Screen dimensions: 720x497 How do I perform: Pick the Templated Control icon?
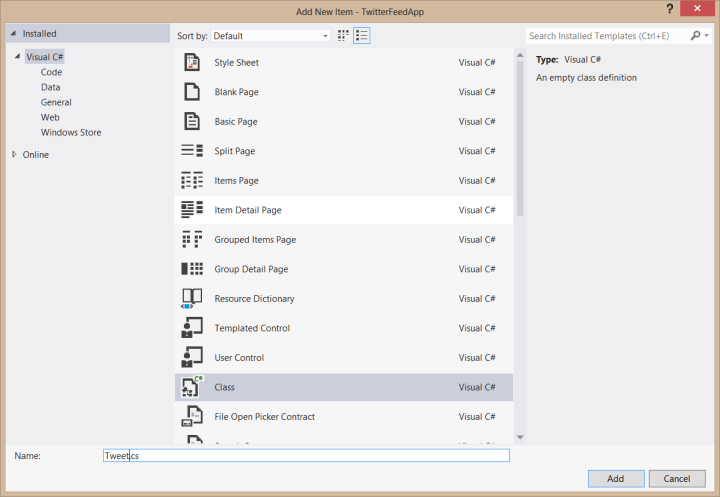pyautogui.click(x=192, y=328)
